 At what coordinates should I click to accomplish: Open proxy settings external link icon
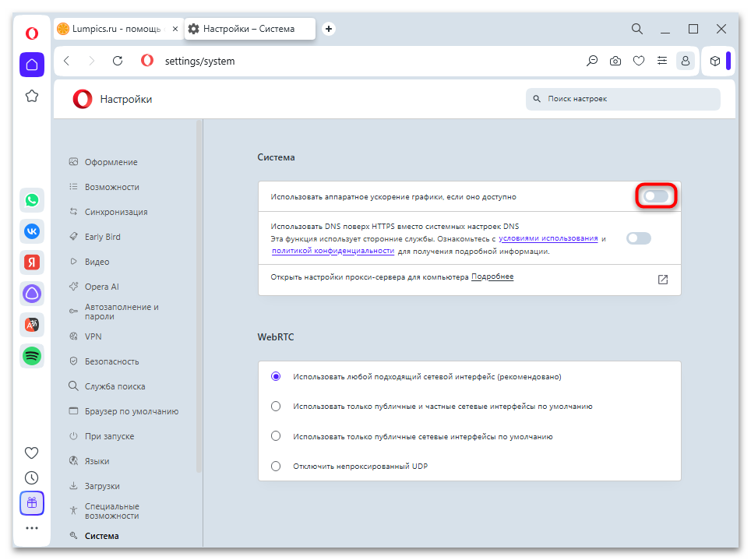pyautogui.click(x=662, y=280)
